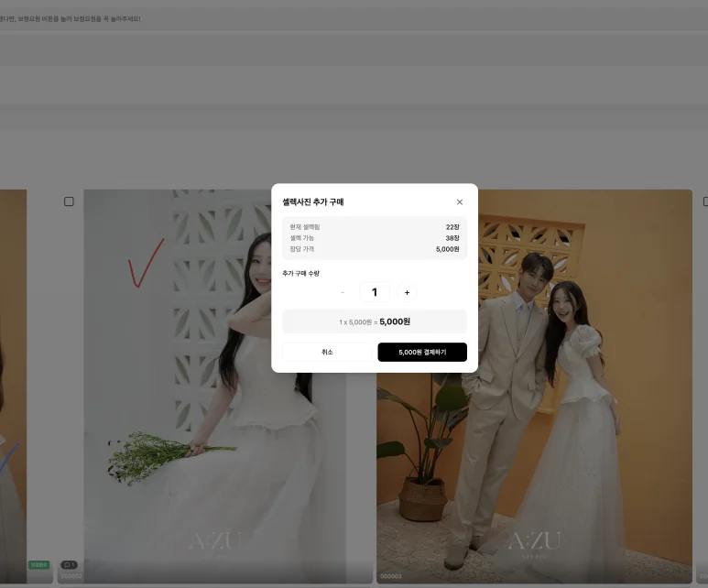Screen dimensions: 708x588
Task: Cancel with the 취소 button
Action: 327,352
